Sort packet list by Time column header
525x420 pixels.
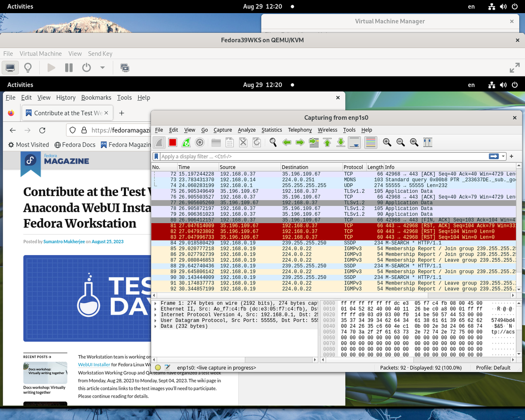198,167
